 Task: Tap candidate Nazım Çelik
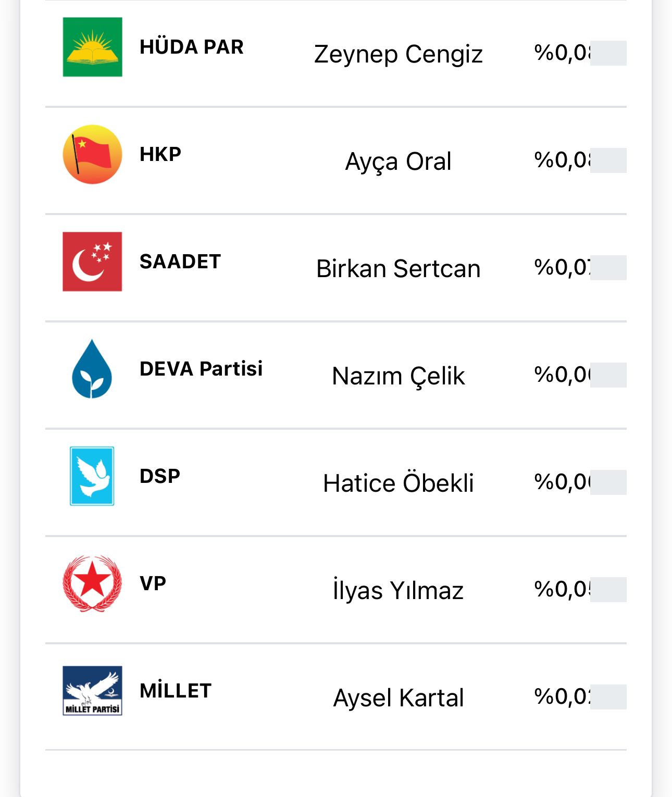click(x=399, y=376)
